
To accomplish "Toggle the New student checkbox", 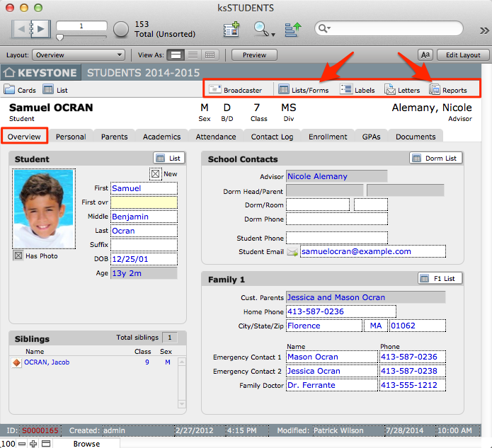I will 155,173.
